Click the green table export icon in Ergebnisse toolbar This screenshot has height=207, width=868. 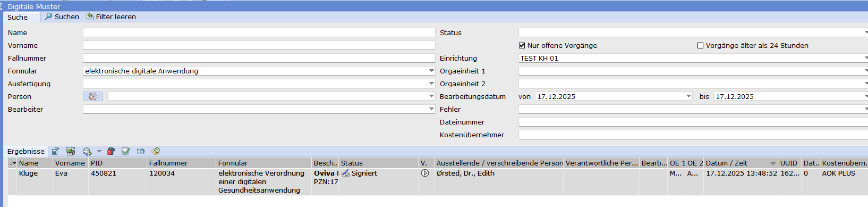click(x=71, y=152)
